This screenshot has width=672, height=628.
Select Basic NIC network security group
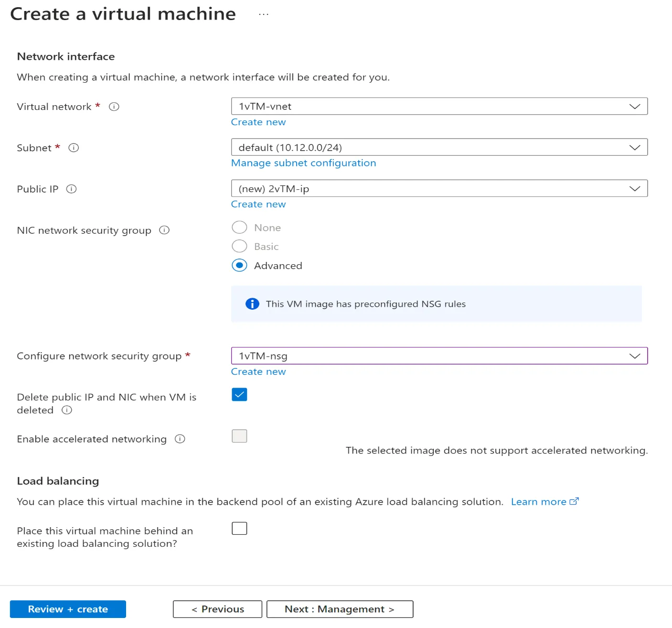point(239,246)
